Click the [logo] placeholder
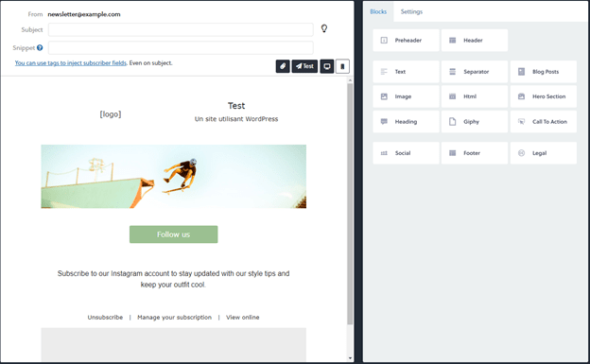The width and height of the screenshot is (590, 364). click(x=111, y=114)
